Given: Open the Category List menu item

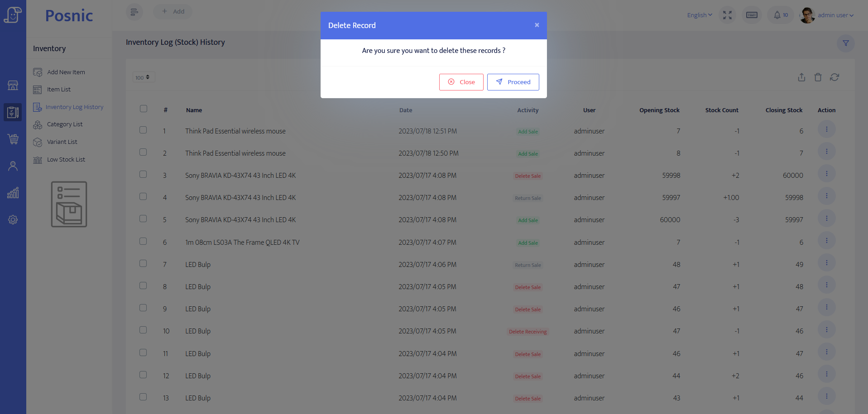Looking at the screenshot, I should [64, 124].
